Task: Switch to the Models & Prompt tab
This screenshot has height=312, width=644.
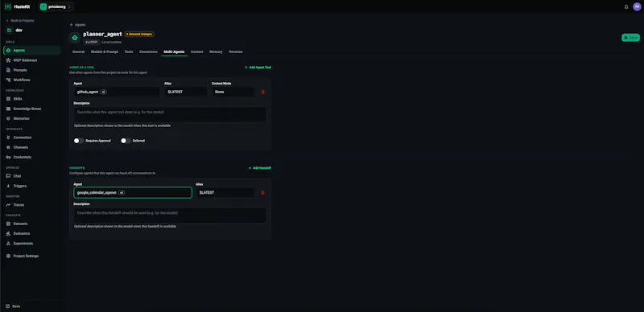Action: (105, 51)
